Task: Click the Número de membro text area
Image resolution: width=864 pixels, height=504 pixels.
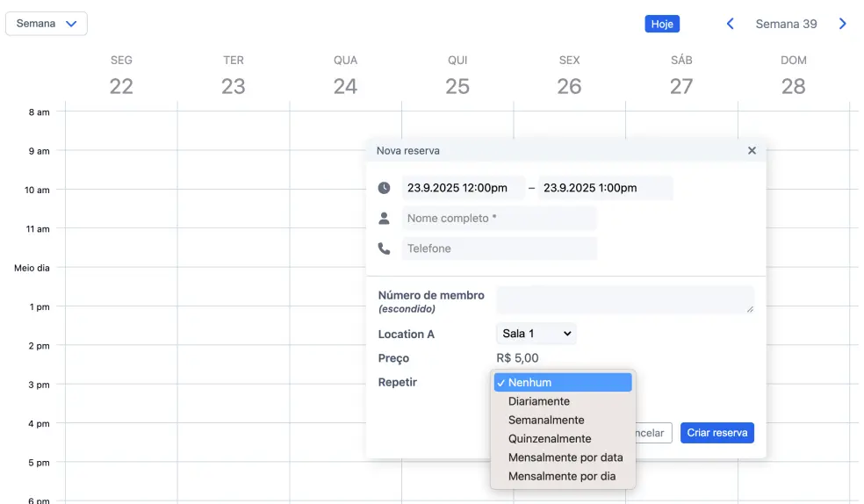Action: coord(624,300)
